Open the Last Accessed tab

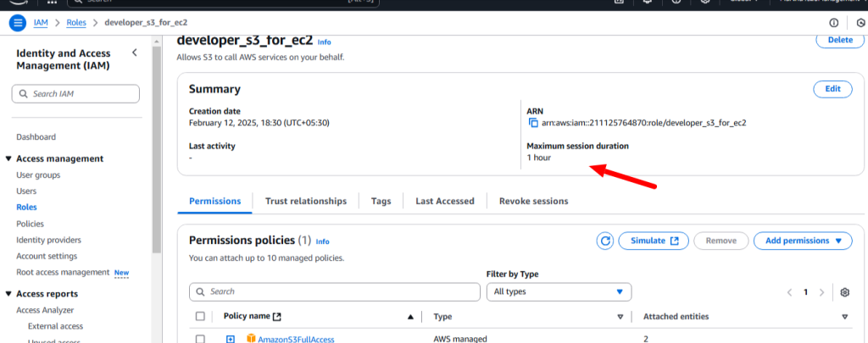point(444,201)
